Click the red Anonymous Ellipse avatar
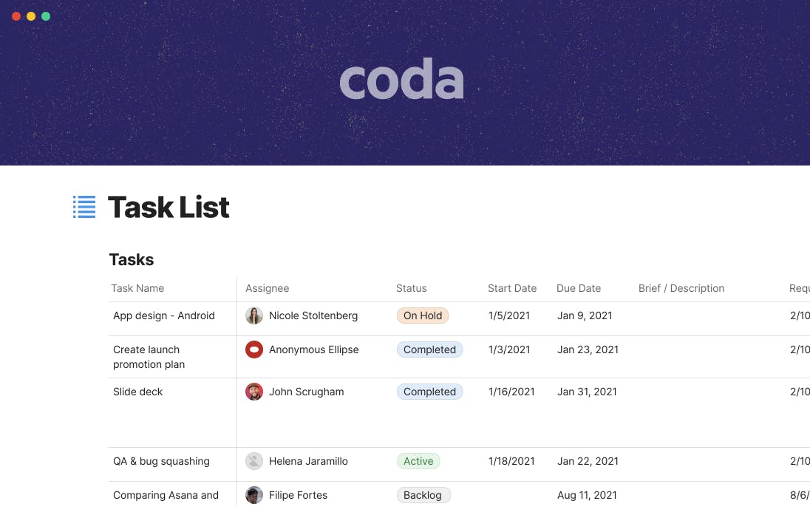 254,349
